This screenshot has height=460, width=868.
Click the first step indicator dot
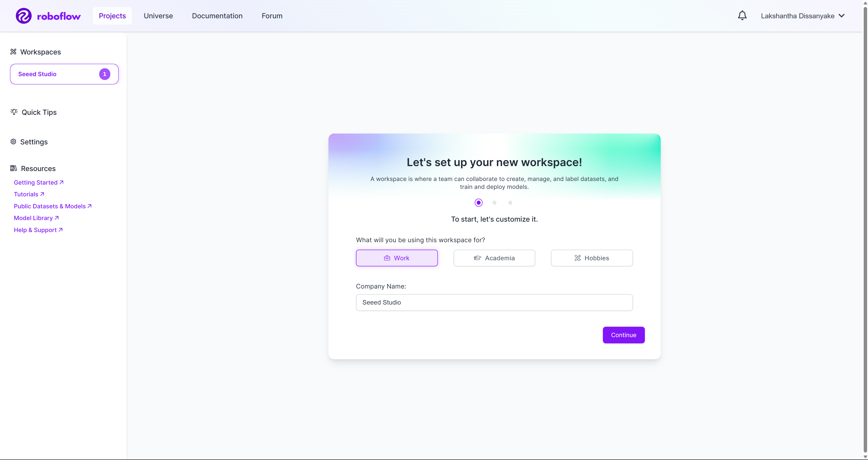pyautogui.click(x=478, y=202)
